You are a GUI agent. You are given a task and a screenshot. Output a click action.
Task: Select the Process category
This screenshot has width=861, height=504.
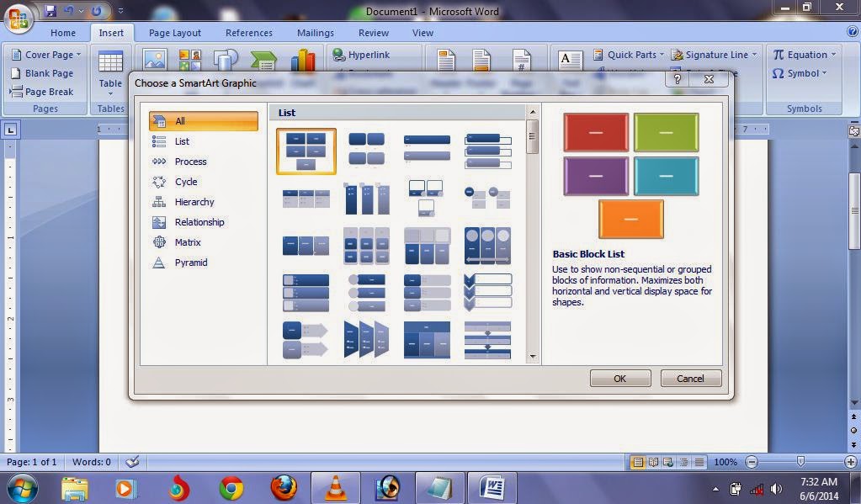pyautogui.click(x=190, y=162)
